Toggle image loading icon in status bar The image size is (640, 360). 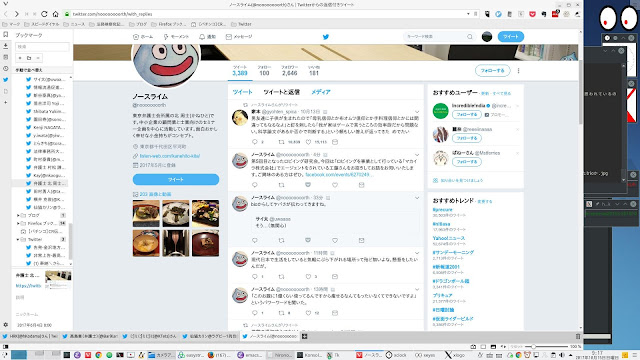coord(493,347)
